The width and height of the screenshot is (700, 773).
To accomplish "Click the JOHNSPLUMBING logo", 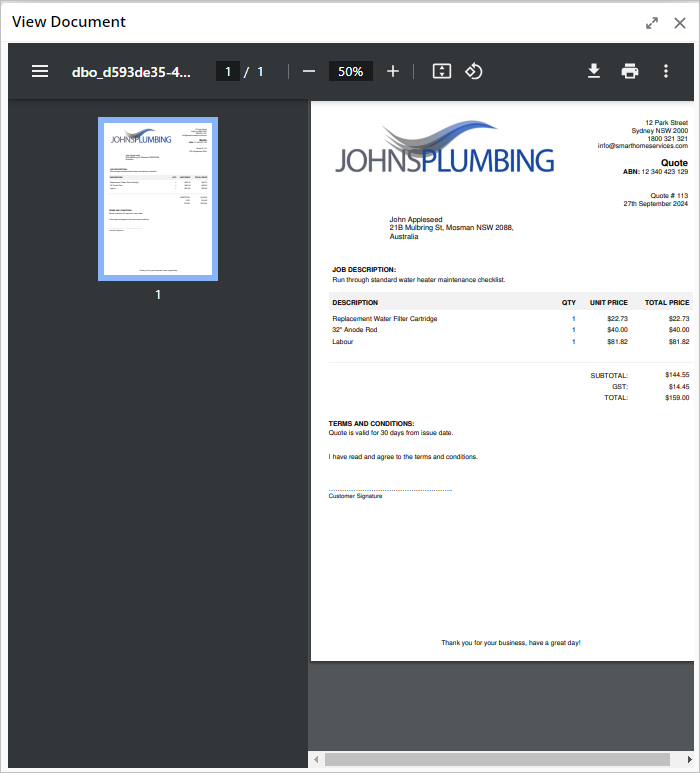I will coord(445,147).
